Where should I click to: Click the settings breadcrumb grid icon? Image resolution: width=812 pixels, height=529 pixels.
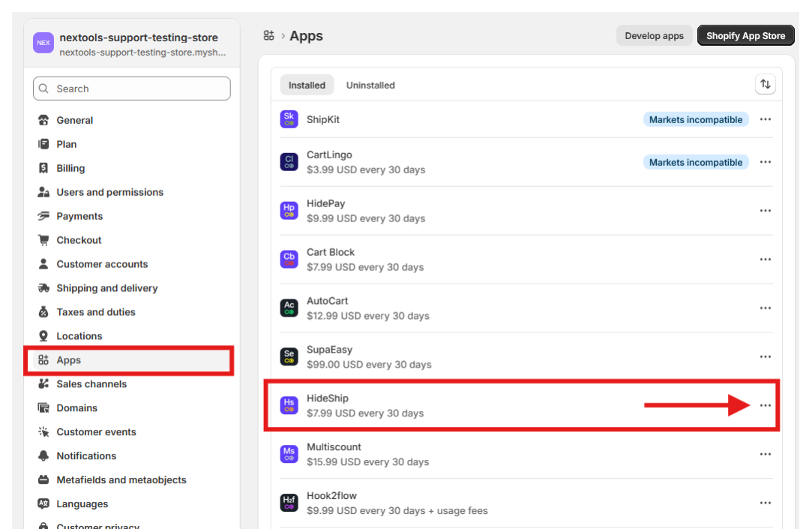click(x=269, y=36)
